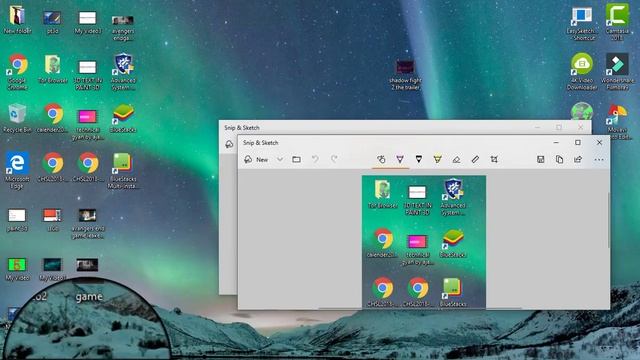Select the Advanced System desktop shortcut
The width and height of the screenshot is (640, 360).
click(123, 72)
